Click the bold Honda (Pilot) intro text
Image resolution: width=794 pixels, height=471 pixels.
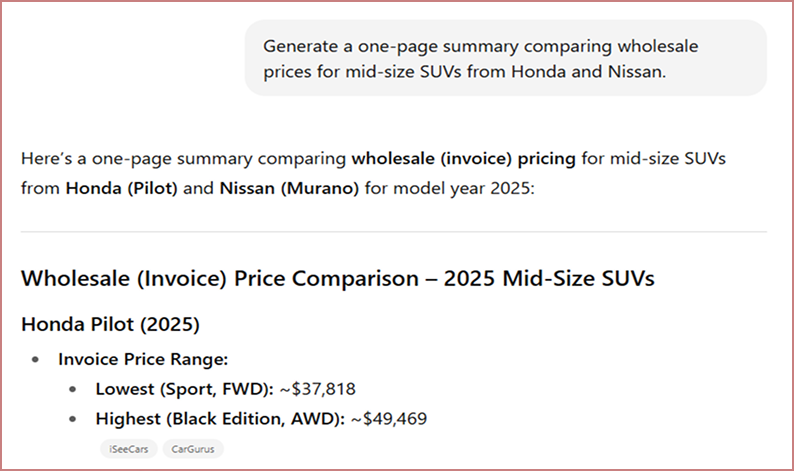122,188
